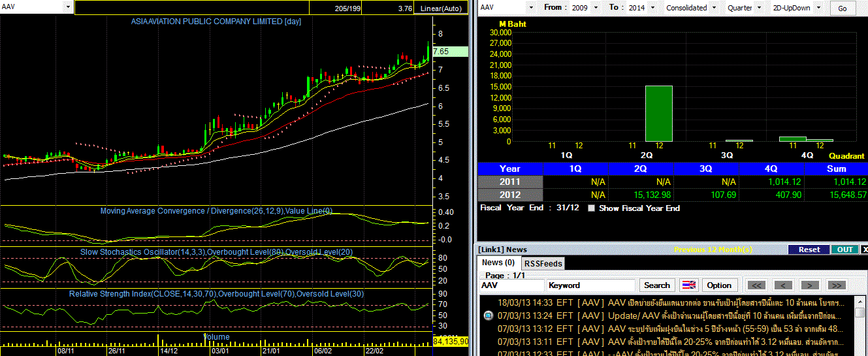Viewport: 868px width, 356px height.
Task: Click the Search button in News panel
Action: pyautogui.click(x=657, y=285)
